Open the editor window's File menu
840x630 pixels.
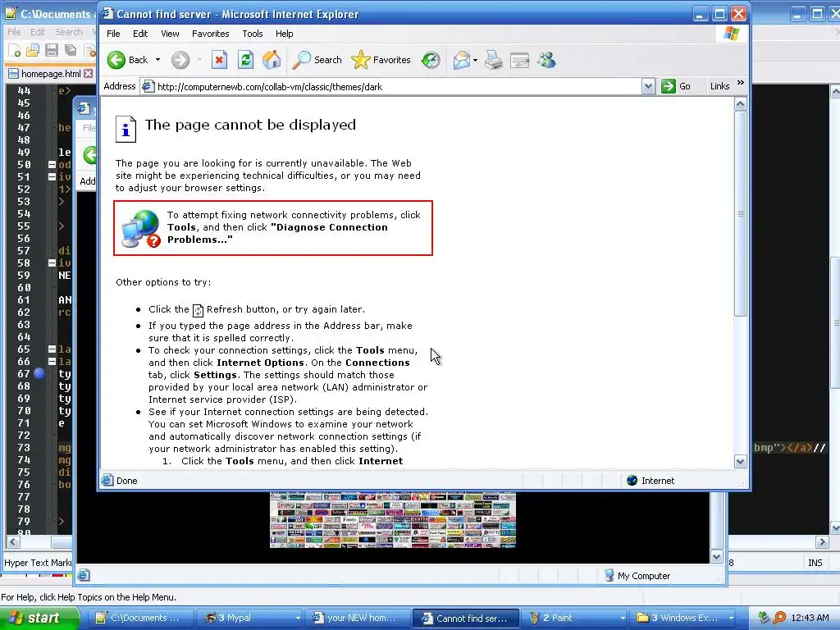point(15,32)
